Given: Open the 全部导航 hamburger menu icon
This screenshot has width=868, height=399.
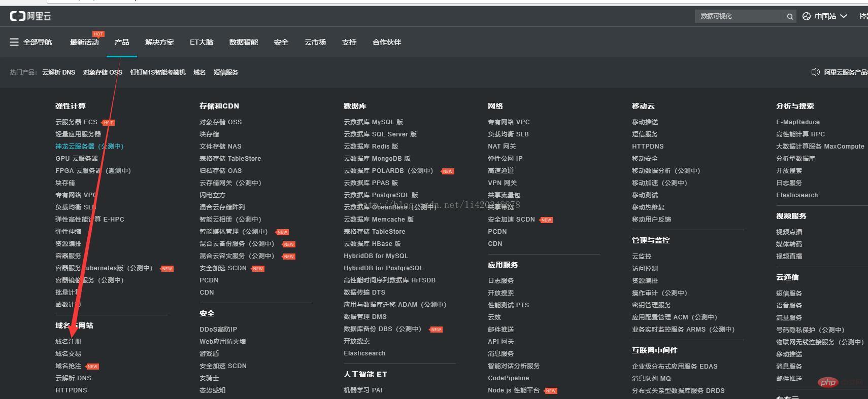Looking at the screenshot, I should pyautogui.click(x=14, y=42).
